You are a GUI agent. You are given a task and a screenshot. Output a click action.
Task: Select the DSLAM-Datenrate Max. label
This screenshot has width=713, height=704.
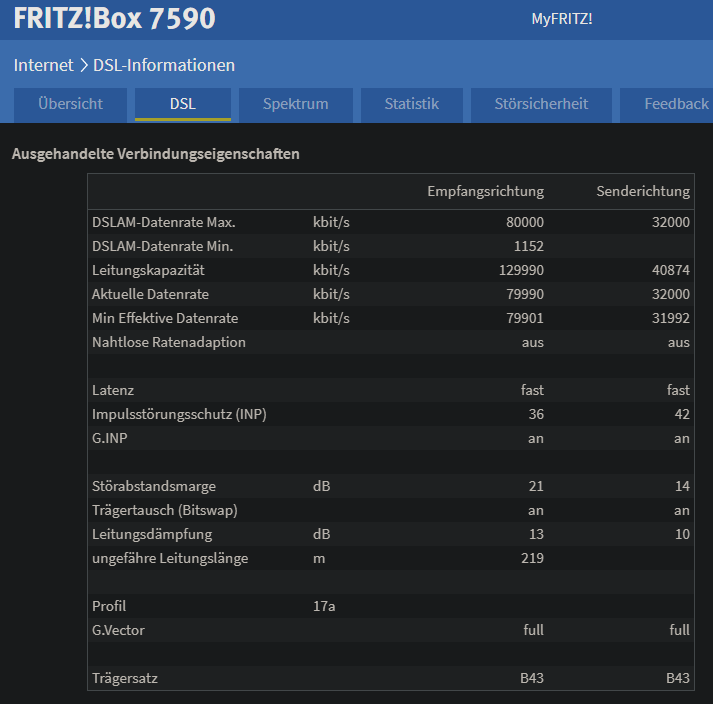tap(164, 222)
